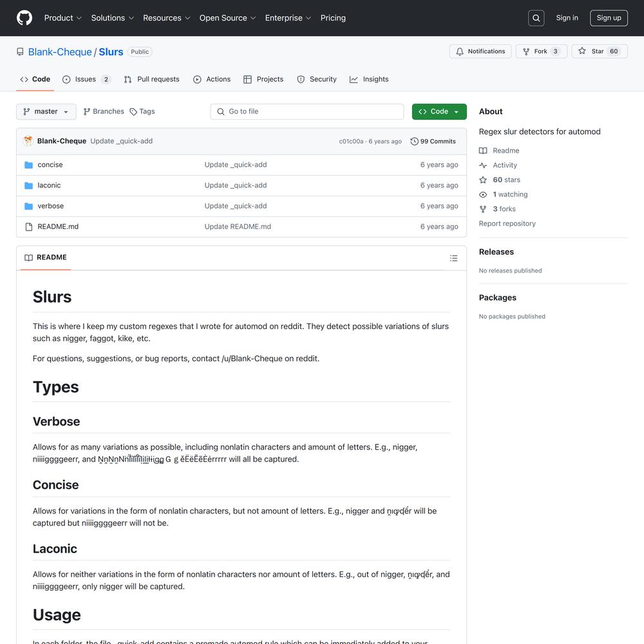View the 3 forks list
The height and width of the screenshot is (644, 644).
[x=504, y=209]
